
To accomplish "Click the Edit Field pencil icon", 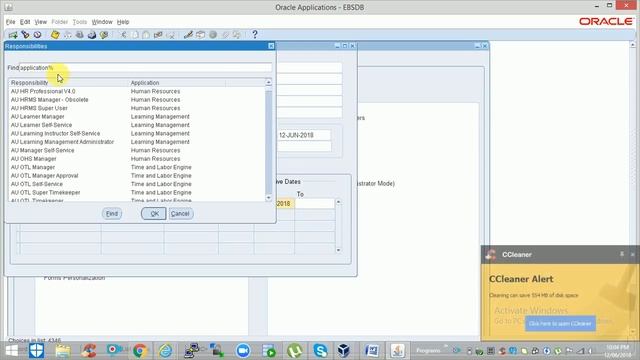I will 188,35.
